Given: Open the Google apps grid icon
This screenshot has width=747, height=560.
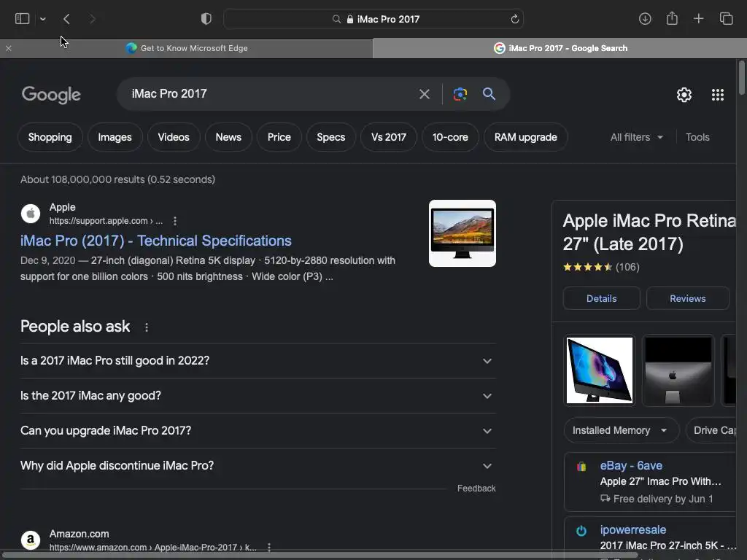Looking at the screenshot, I should point(718,95).
